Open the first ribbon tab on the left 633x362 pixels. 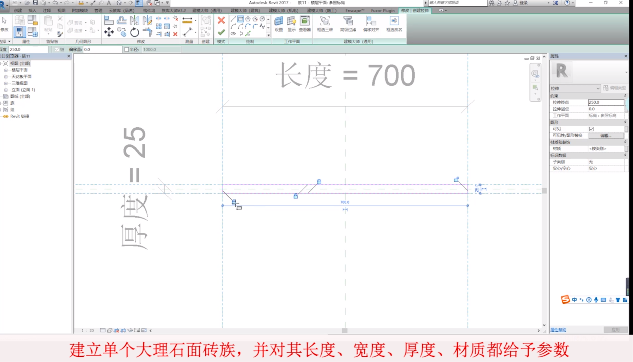pos(18,10)
